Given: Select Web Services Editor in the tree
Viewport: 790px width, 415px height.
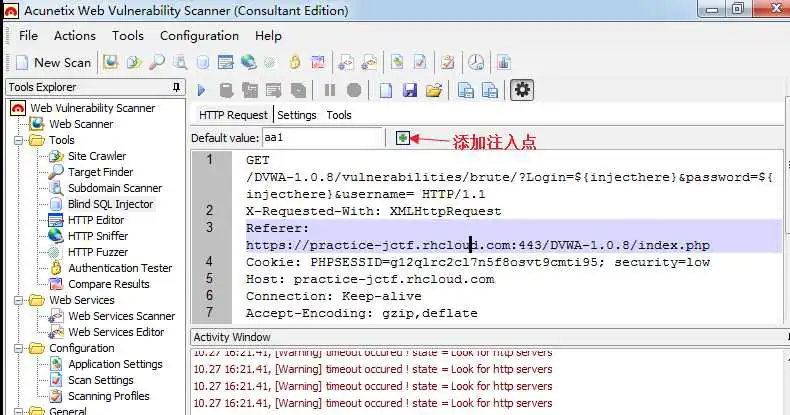Looking at the screenshot, I should tap(116, 332).
